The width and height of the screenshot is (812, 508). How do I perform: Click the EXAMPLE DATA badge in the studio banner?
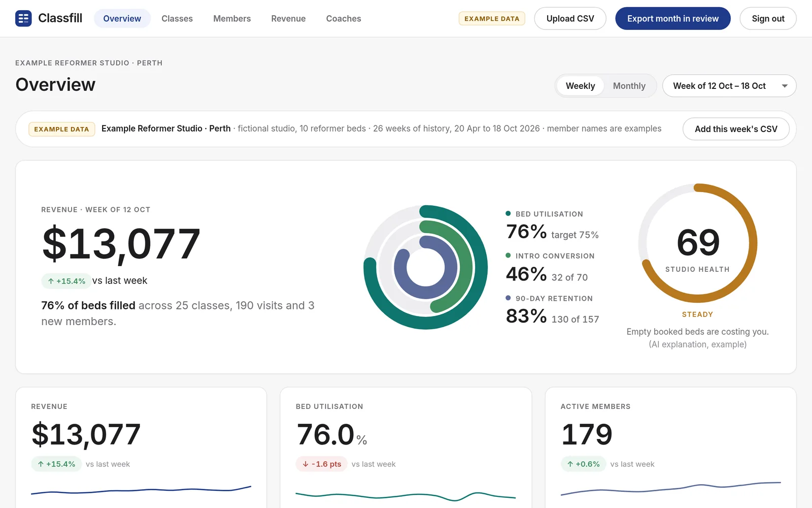tap(61, 129)
